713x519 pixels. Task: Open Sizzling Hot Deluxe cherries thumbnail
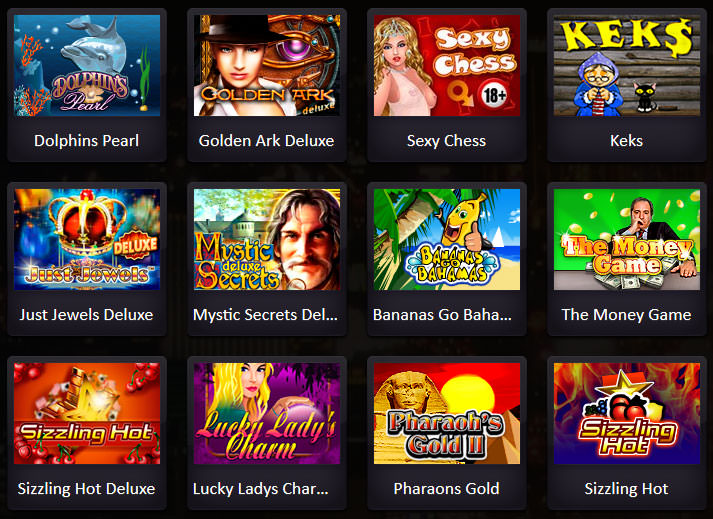pyautogui.click(x=87, y=413)
